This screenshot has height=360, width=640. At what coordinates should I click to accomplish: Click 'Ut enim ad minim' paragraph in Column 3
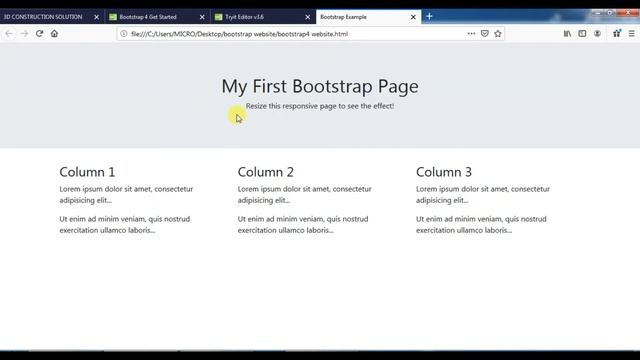coord(482,224)
